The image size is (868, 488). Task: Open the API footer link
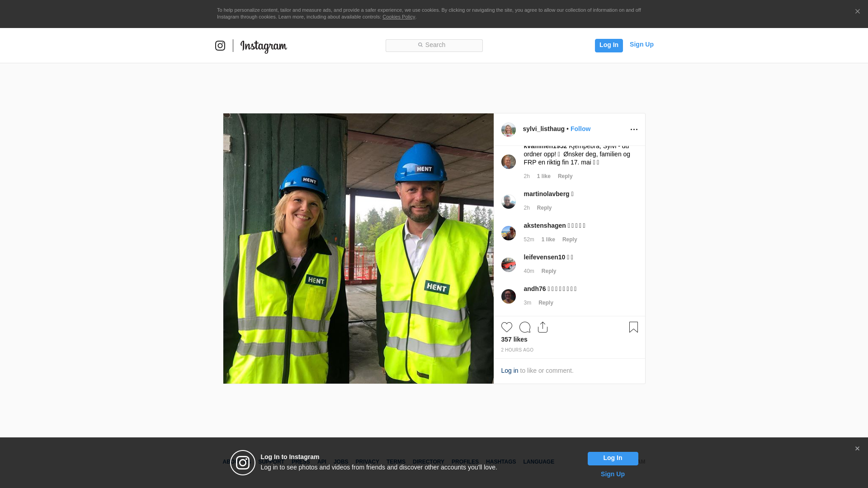pyautogui.click(x=322, y=462)
